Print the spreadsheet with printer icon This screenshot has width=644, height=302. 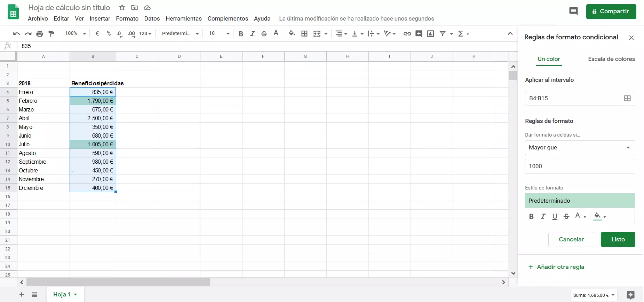point(40,34)
